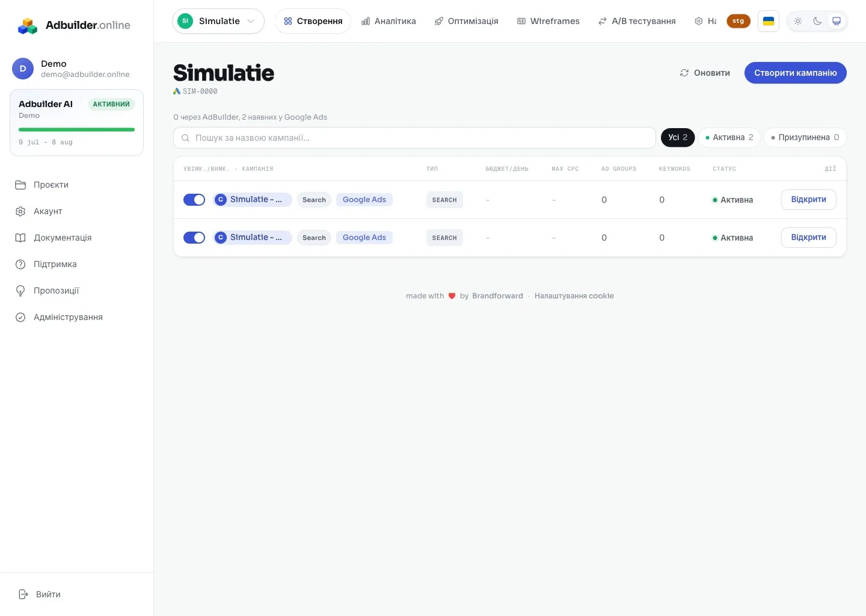Open the A/B тестування tab

pyautogui.click(x=637, y=21)
